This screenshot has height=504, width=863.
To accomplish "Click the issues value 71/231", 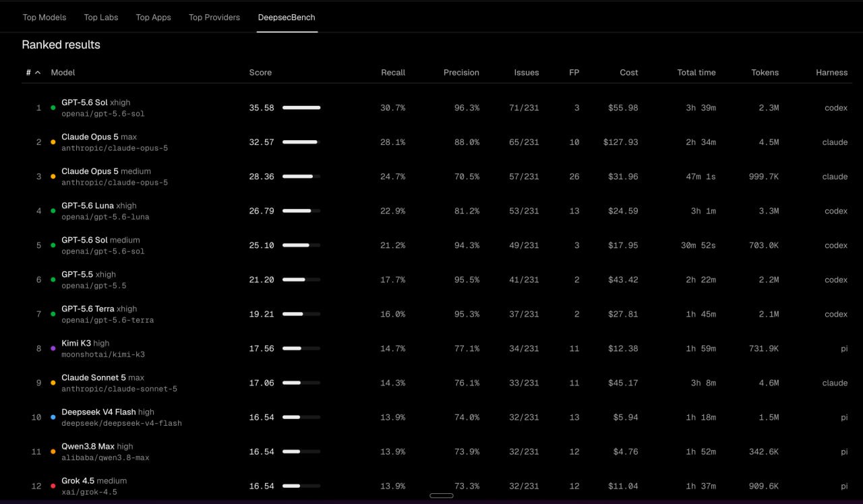I will pyautogui.click(x=524, y=108).
